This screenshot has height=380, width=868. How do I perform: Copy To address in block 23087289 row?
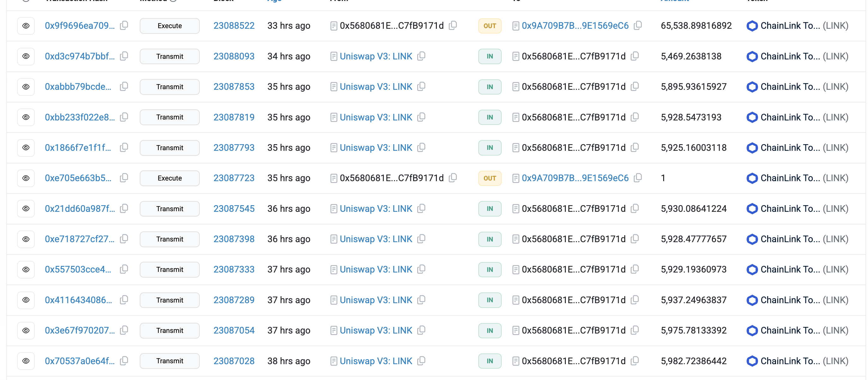pyautogui.click(x=635, y=300)
